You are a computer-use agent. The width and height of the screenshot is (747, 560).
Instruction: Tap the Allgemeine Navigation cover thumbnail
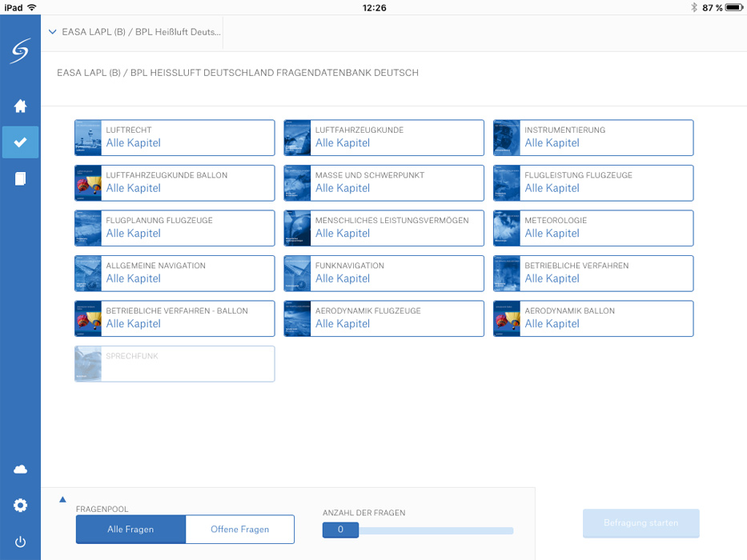click(x=88, y=274)
